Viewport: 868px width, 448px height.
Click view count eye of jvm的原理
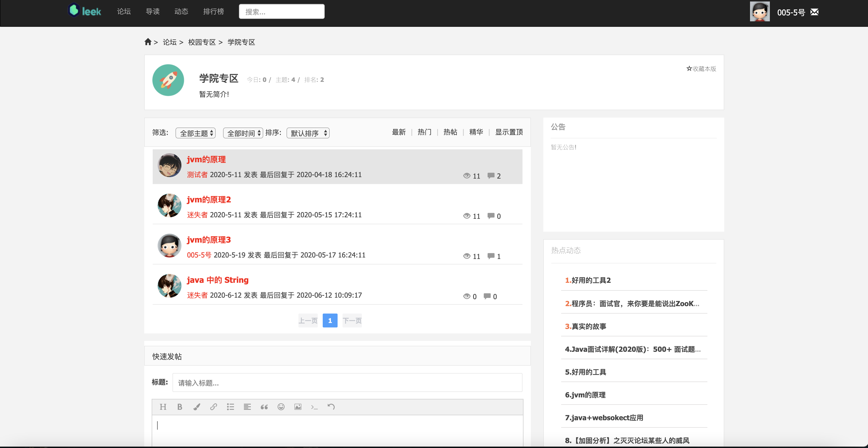click(x=467, y=175)
